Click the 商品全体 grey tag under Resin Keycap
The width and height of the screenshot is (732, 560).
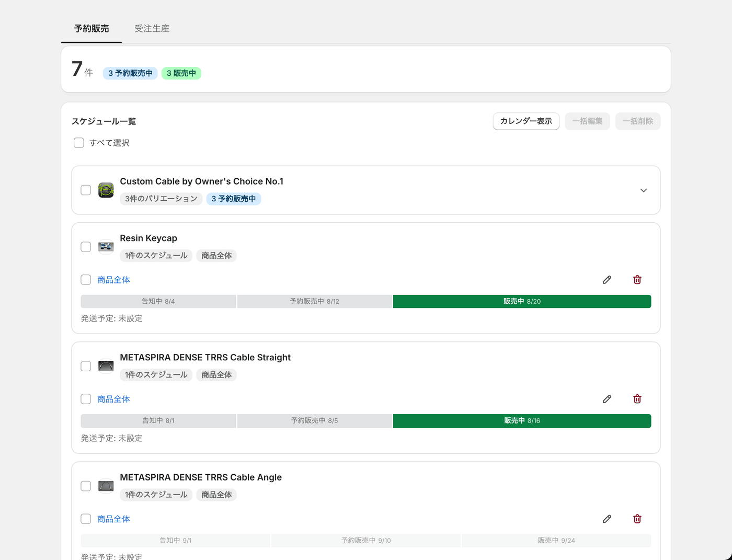click(x=216, y=256)
